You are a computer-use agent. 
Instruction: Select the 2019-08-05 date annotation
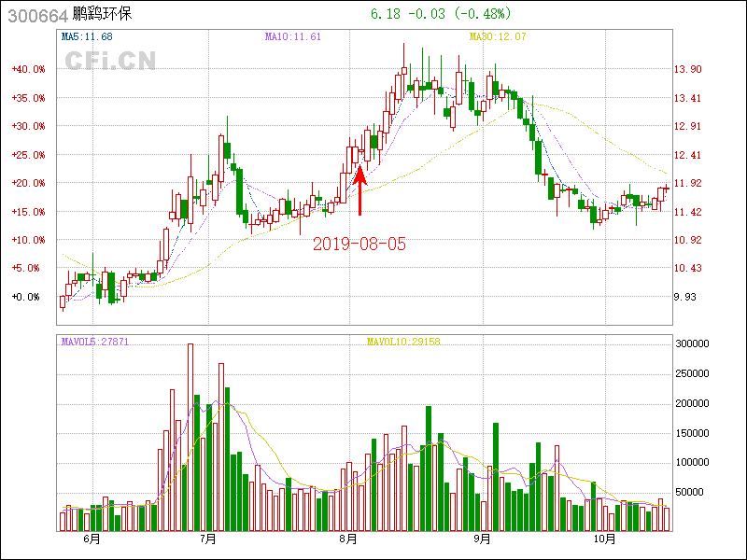[359, 244]
